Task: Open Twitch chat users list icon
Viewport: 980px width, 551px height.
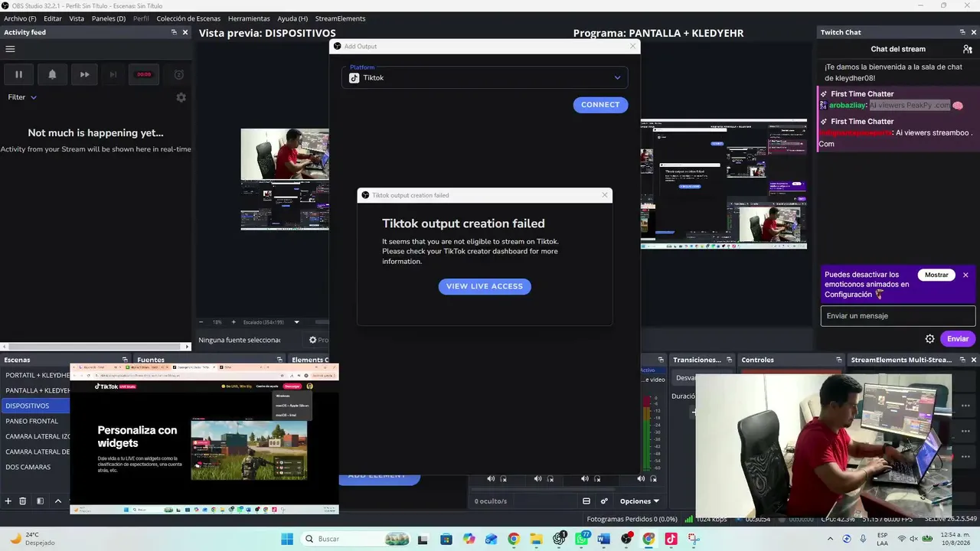Action: (x=967, y=49)
